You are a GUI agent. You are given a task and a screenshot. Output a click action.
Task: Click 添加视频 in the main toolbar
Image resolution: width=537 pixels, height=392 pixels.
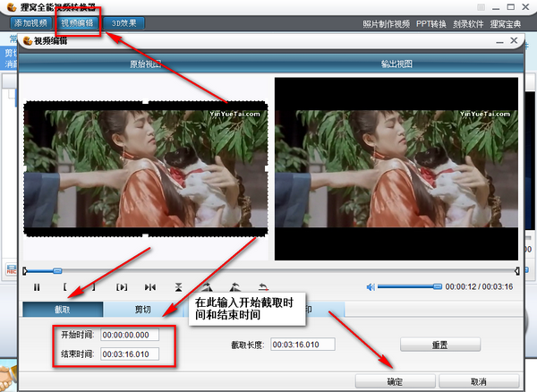(30, 23)
